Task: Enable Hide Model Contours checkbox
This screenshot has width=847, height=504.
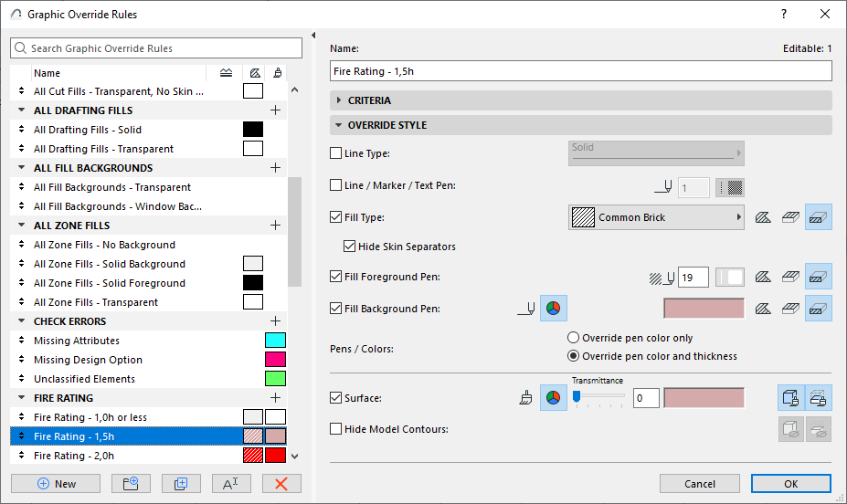Action: click(x=335, y=429)
